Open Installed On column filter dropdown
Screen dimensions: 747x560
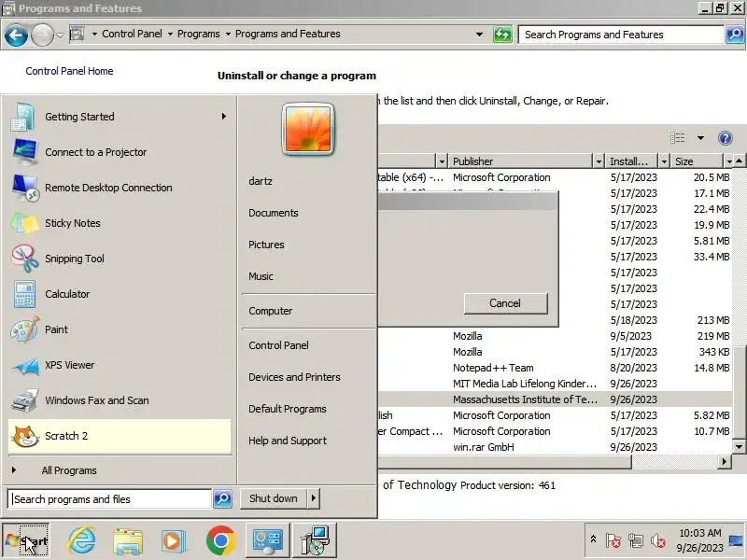(x=664, y=161)
